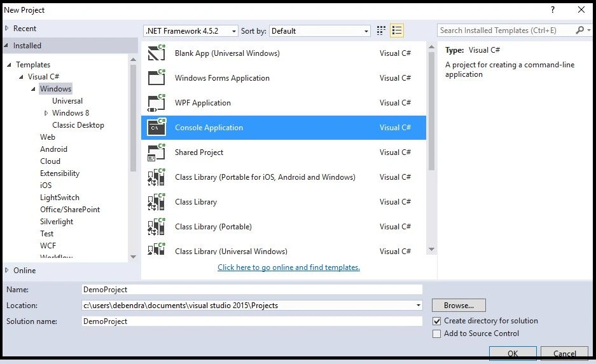Collapse the Installed section
The height and width of the screenshot is (364, 596).
(x=6, y=45)
